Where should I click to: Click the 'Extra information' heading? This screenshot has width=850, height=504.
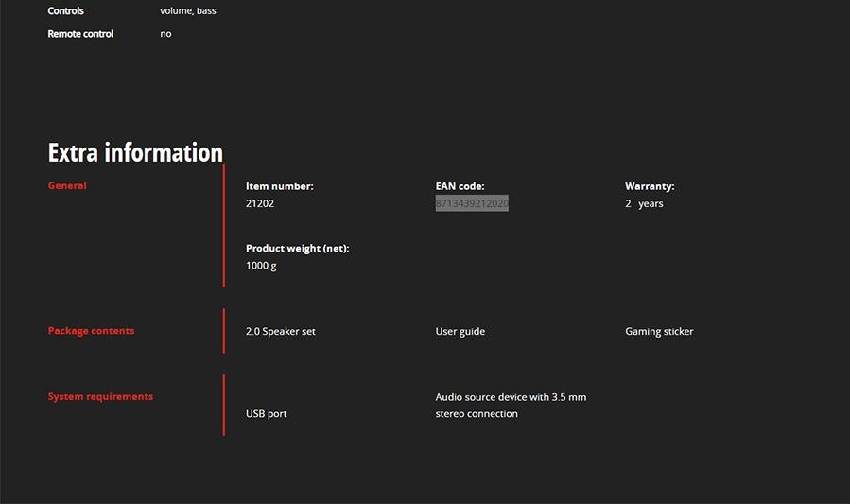[x=135, y=152]
